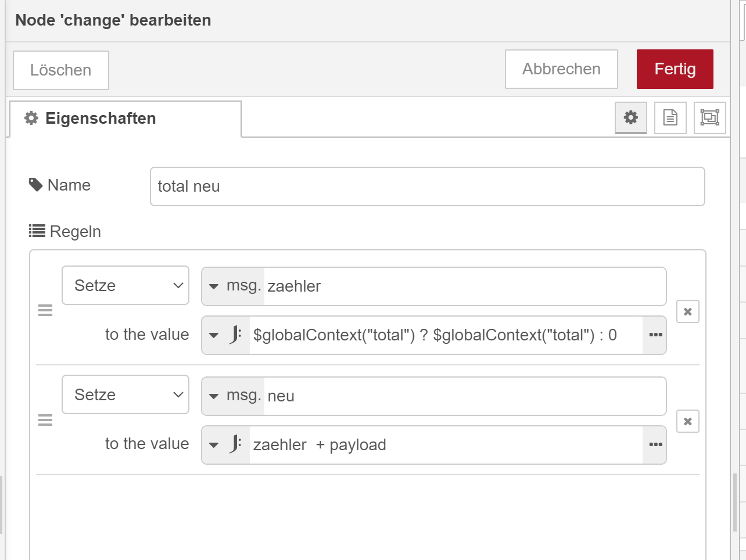Open Setze action dropdown for neu rule
This screenshot has width=746, height=560.
tap(125, 394)
